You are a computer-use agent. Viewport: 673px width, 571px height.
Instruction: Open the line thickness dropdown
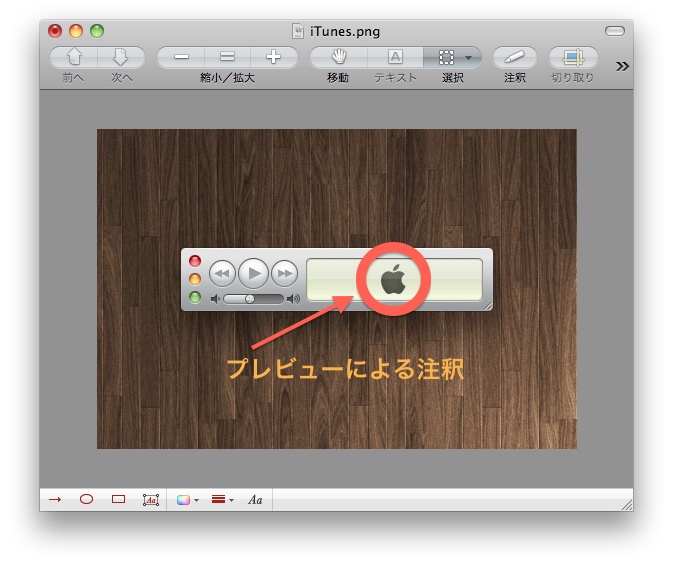pos(222,499)
